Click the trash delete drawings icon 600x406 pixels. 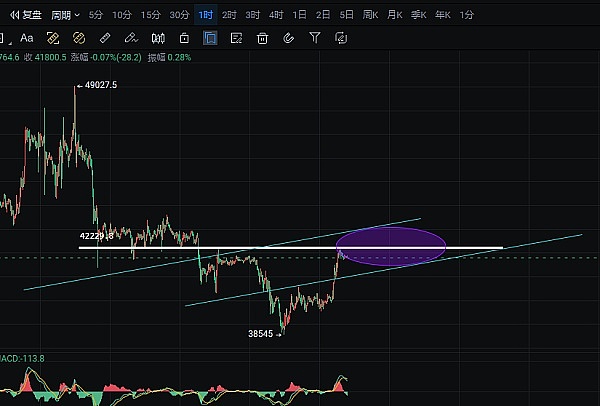click(262, 38)
